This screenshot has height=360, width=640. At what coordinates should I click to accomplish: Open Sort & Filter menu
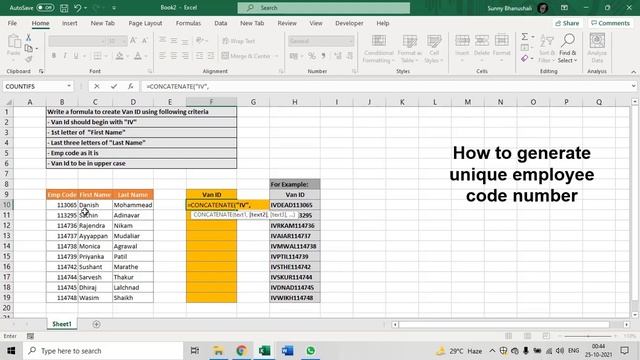547,49
